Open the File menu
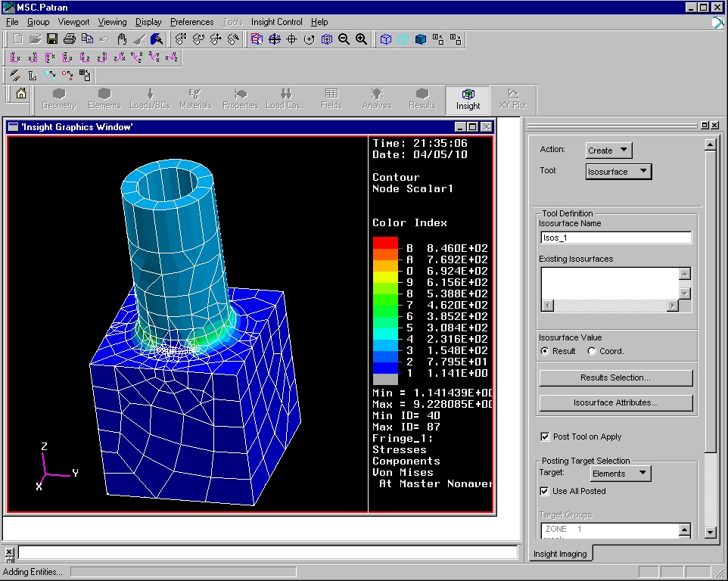This screenshot has width=728, height=581. click(12, 22)
